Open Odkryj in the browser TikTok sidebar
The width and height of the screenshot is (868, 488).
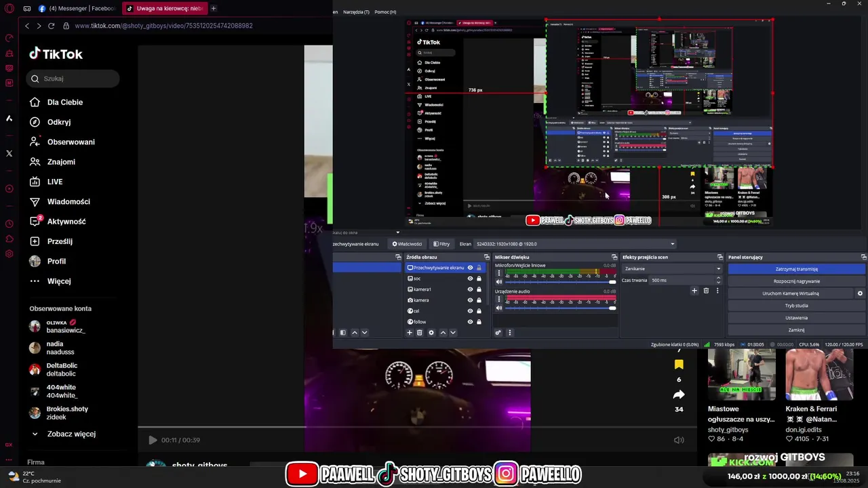[50, 122]
